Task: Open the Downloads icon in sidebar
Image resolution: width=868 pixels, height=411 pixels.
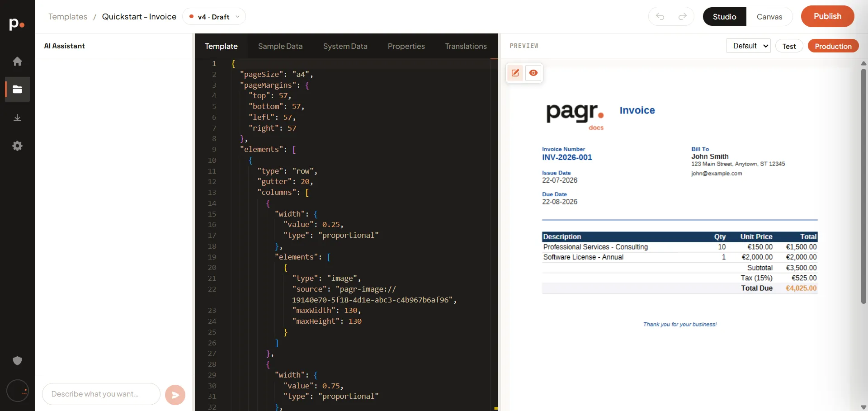Action: pyautogui.click(x=17, y=118)
